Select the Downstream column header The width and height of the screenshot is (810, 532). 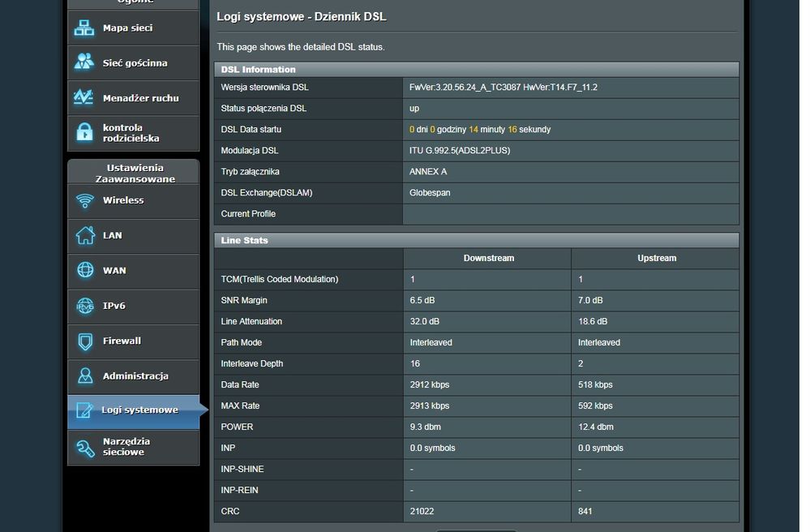(x=488, y=258)
